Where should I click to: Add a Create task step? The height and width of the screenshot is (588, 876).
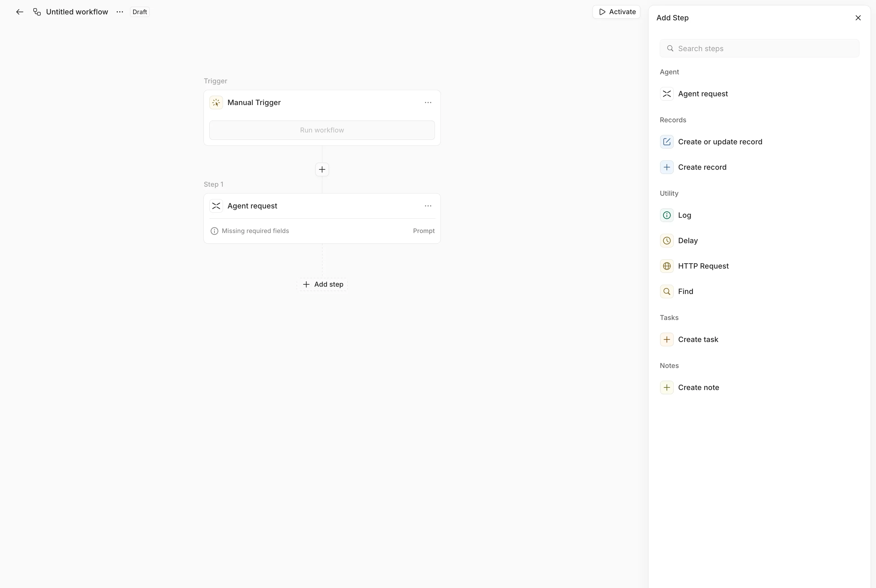699,339
